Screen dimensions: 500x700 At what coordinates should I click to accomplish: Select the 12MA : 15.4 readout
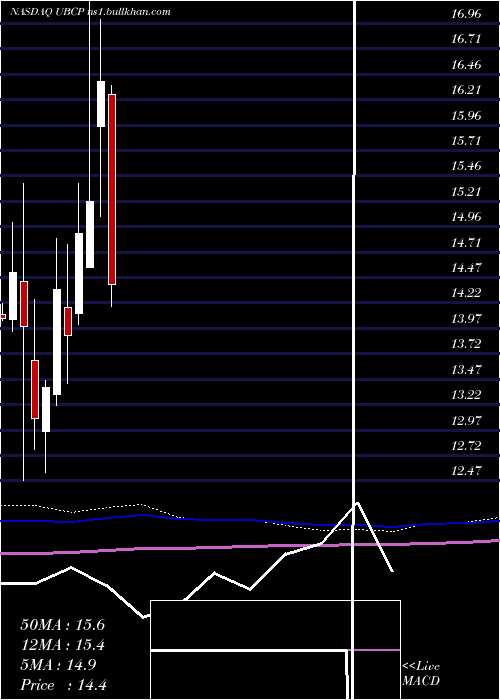pyautogui.click(x=62, y=645)
